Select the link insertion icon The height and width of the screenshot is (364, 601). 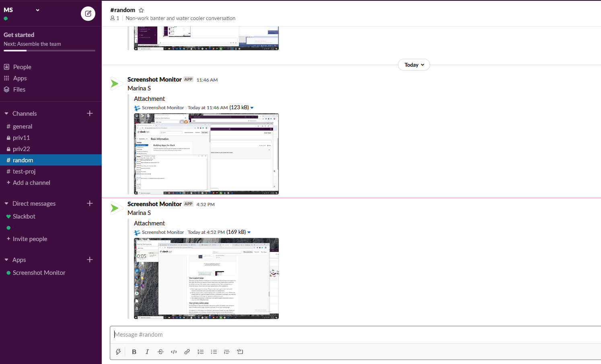click(187, 352)
